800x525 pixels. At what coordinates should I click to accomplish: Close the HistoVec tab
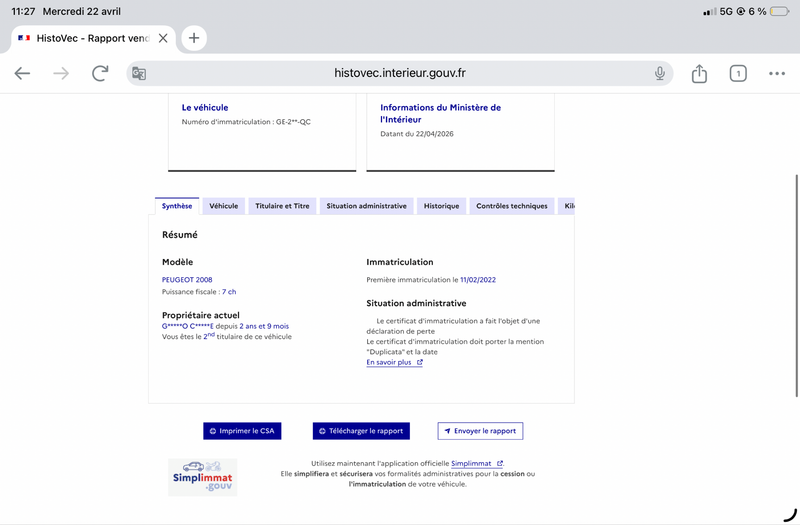[163, 38]
